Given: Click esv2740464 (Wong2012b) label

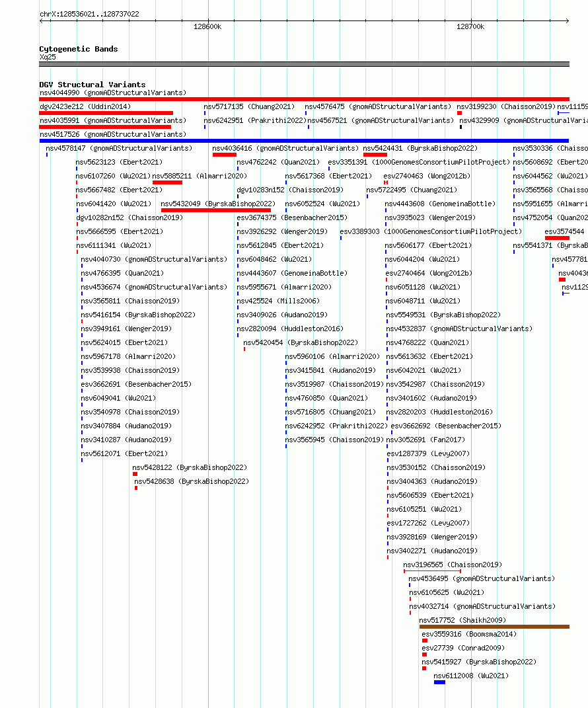Looking at the screenshot, I should (429, 273).
